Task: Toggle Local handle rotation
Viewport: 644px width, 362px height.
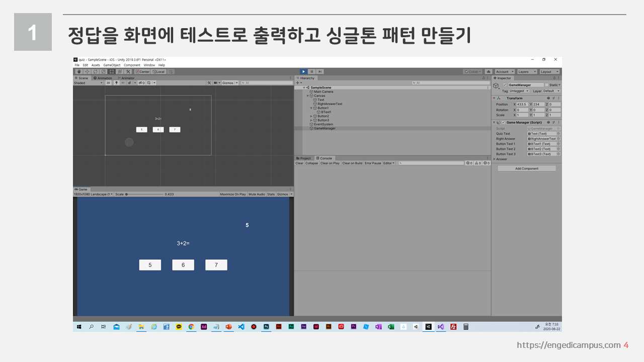Action: [158, 71]
